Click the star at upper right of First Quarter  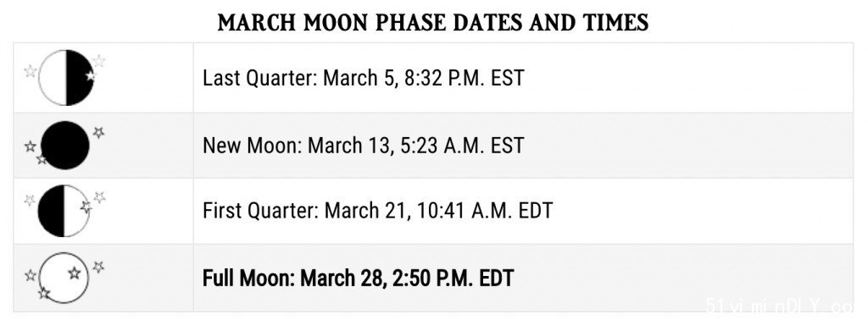[99, 196]
